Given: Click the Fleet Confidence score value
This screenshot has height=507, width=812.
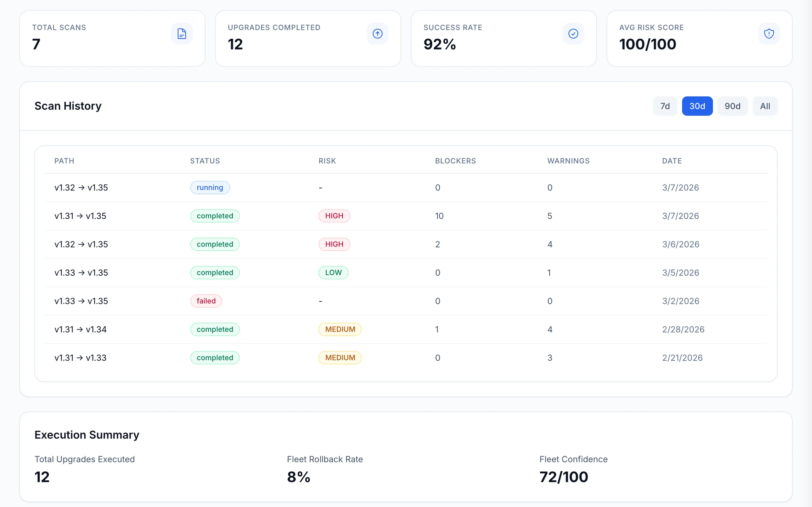Looking at the screenshot, I should (x=563, y=477).
